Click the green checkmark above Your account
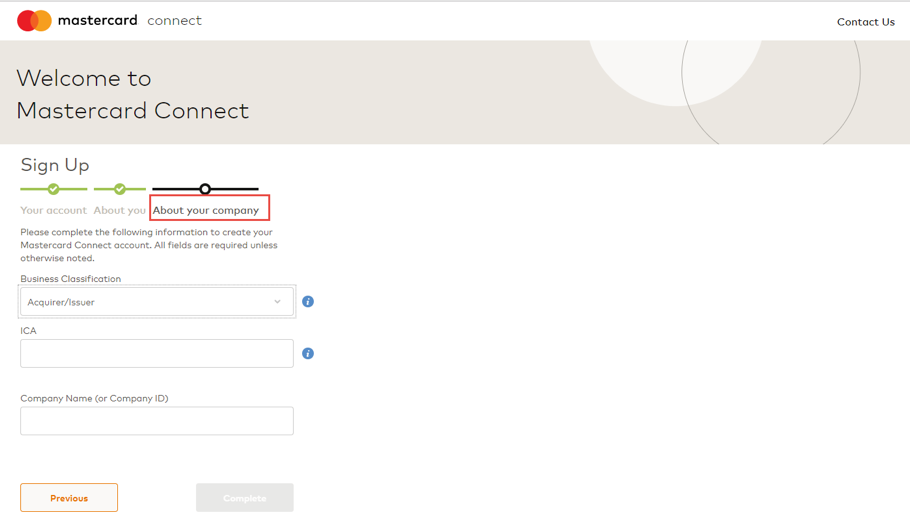Viewport: 910px width, 525px height. (53, 189)
